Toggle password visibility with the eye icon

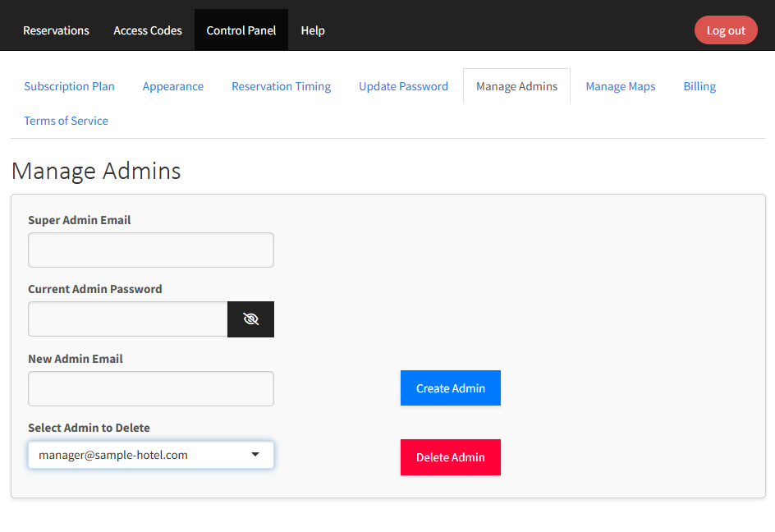click(250, 319)
